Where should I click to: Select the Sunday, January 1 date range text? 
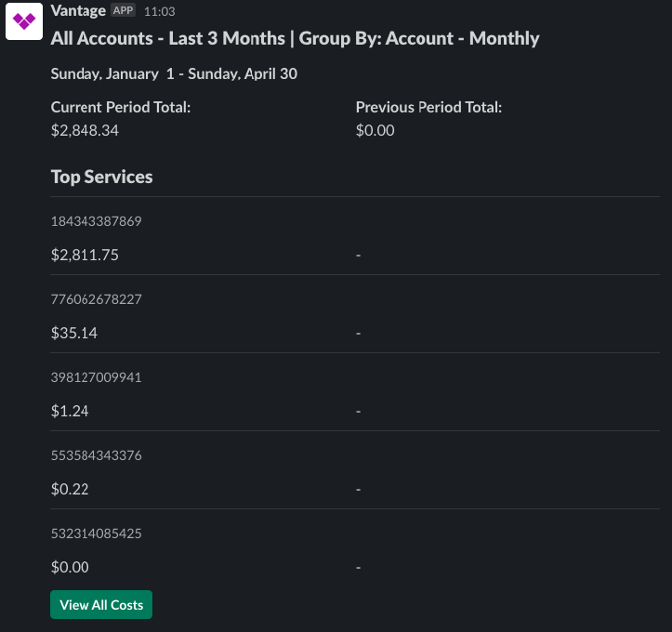point(174,73)
